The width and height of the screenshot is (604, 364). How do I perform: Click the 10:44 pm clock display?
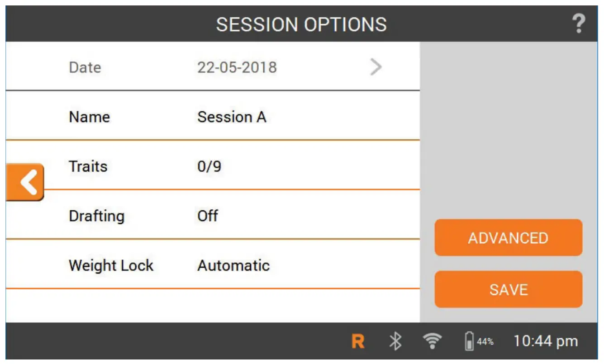545,341
